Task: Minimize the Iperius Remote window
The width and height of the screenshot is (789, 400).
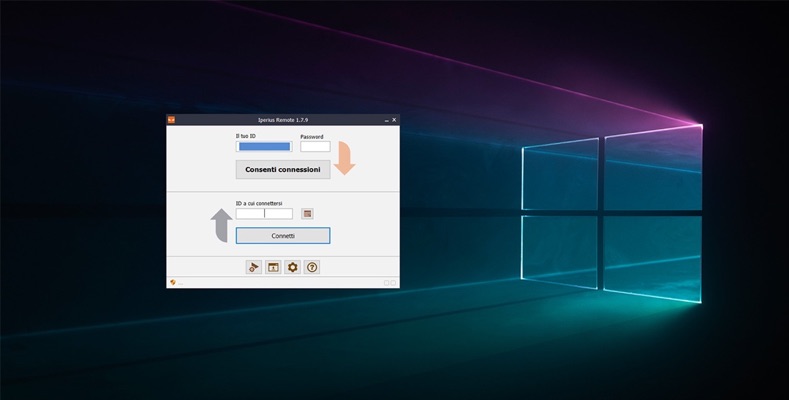Action: [x=386, y=120]
